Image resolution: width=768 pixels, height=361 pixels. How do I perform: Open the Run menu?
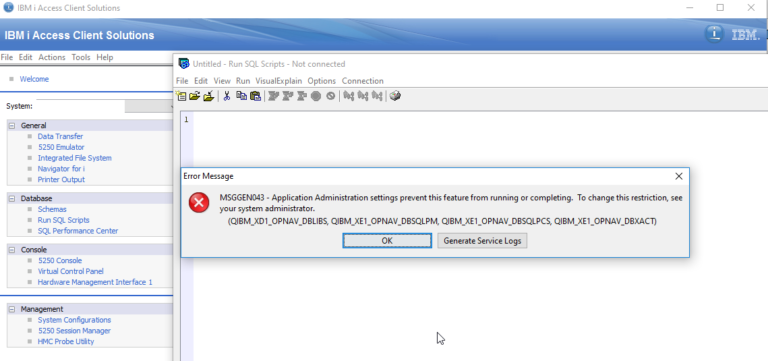click(x=243, y=81)
